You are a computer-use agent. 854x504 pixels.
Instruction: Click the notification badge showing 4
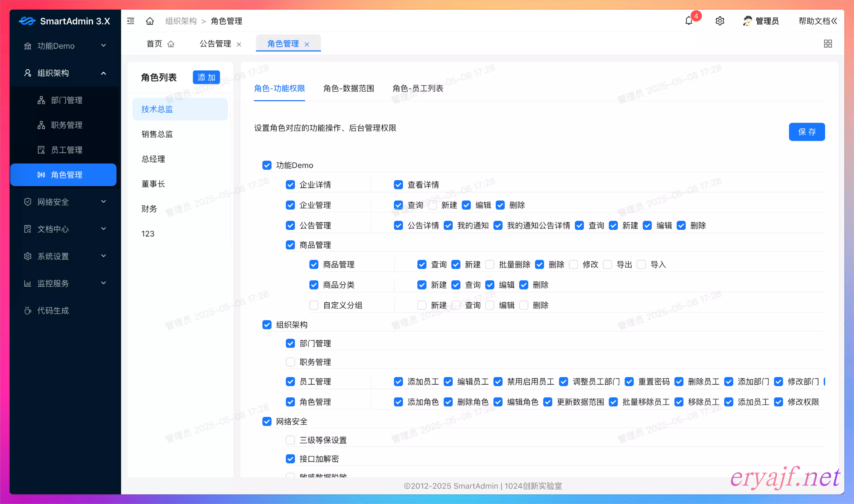[x=696, y=16]
